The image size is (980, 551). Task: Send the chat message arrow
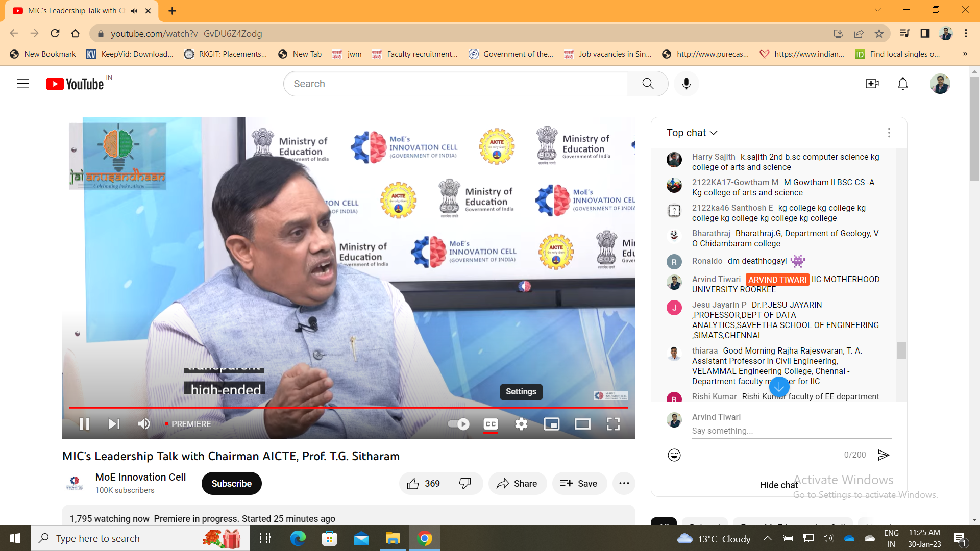pos(884,455)
